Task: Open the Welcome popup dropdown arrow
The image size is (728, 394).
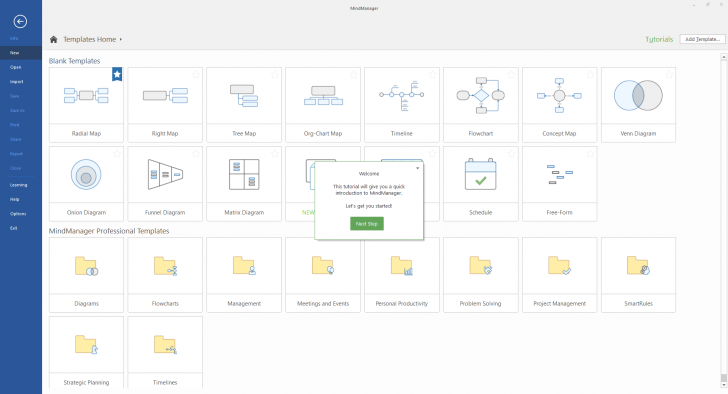Action: pos(417,168)
